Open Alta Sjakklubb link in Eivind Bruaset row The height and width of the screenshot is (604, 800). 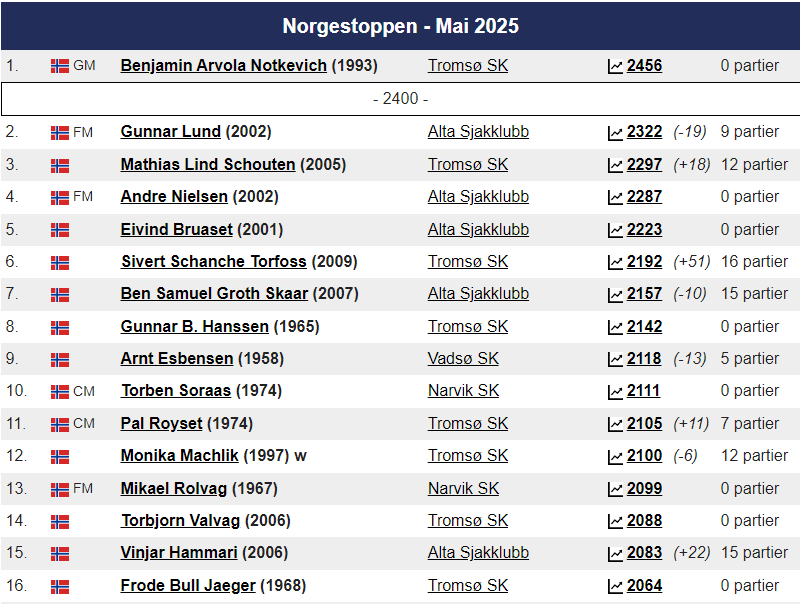(478, 230)
